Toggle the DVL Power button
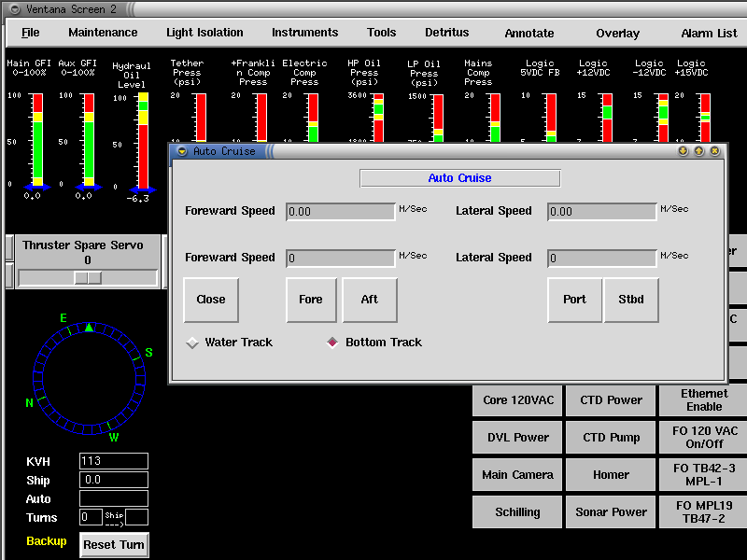This screenshot has width=747, height=560. 518,438
